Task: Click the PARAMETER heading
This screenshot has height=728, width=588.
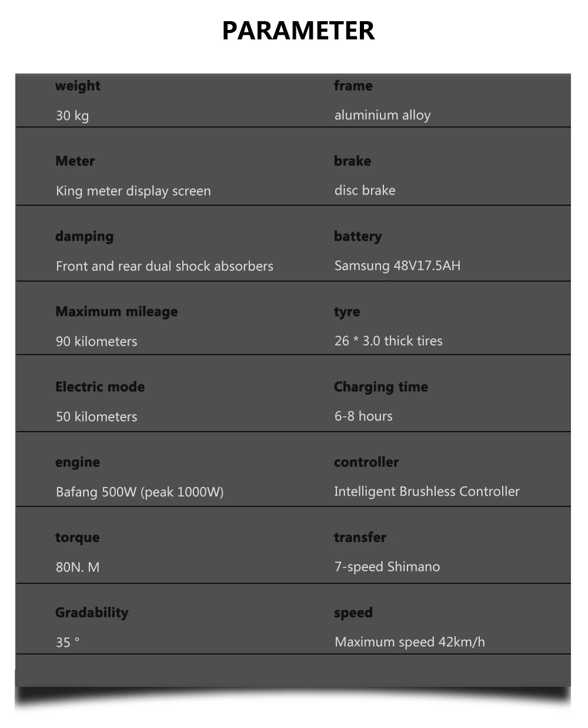Action: click(x=298, y=31)
